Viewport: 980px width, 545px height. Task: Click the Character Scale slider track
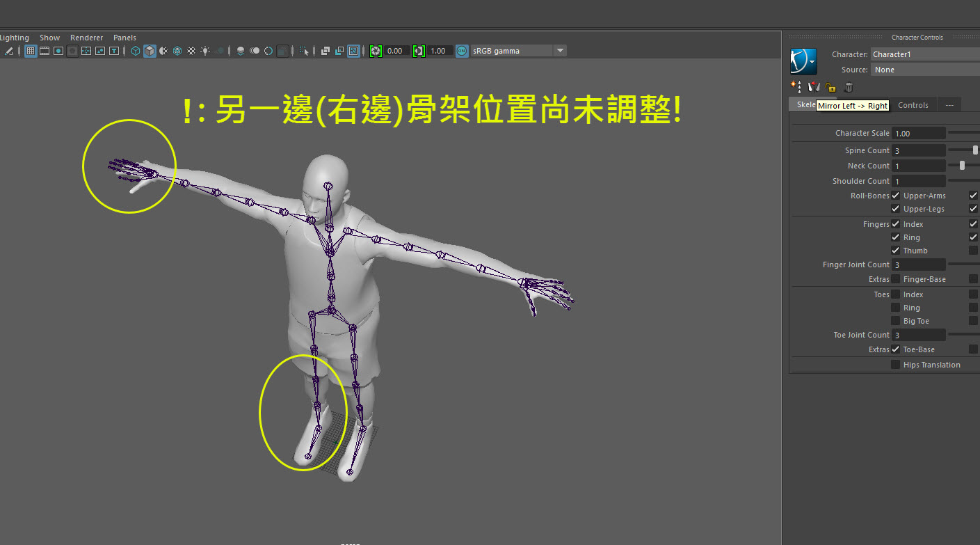click(964, 132)
